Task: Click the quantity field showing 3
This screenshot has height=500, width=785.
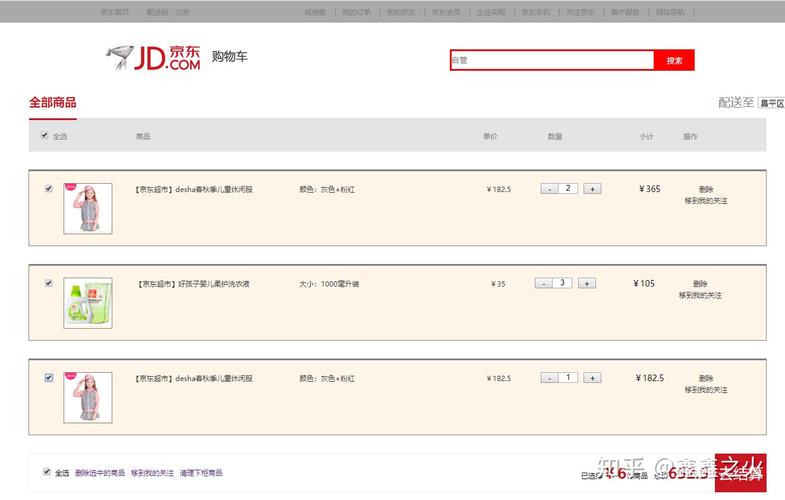Action: coord(562,283)
